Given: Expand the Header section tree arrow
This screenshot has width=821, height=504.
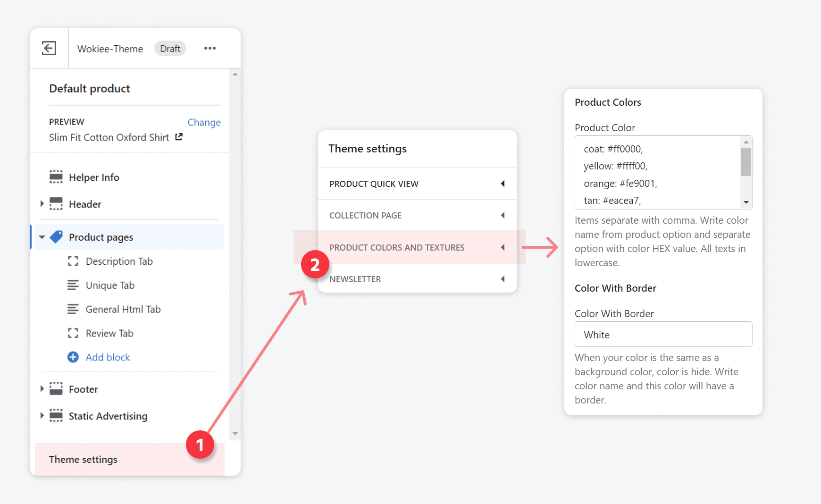Looking at the screenshot, I should tap(42, 204).
